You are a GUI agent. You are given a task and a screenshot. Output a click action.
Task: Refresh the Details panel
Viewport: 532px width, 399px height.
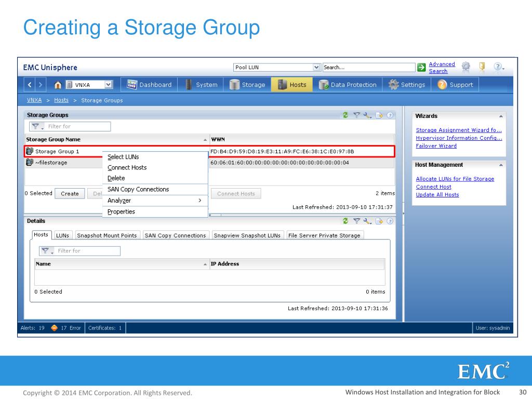(345, 221)
